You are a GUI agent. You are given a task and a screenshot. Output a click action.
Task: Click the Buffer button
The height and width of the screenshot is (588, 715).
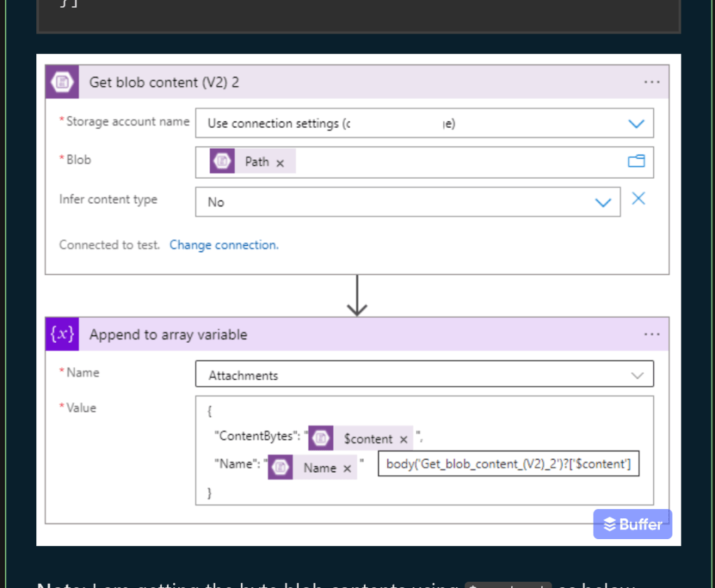(633, 524)
